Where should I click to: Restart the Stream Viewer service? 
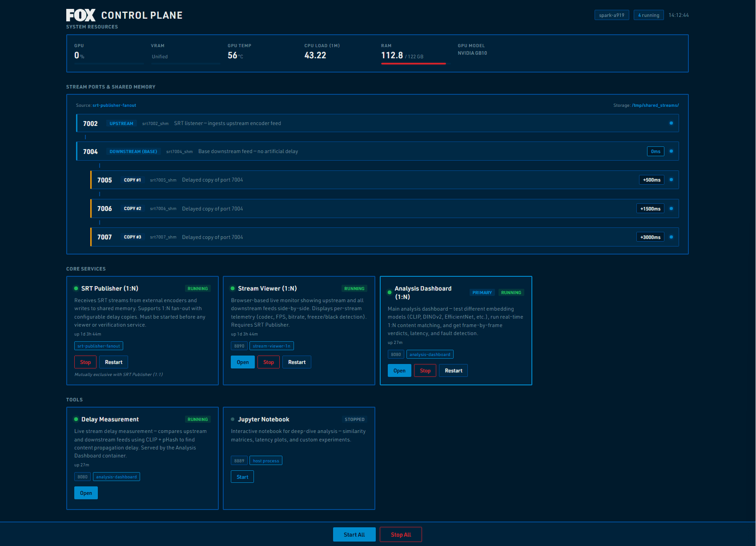297,362
